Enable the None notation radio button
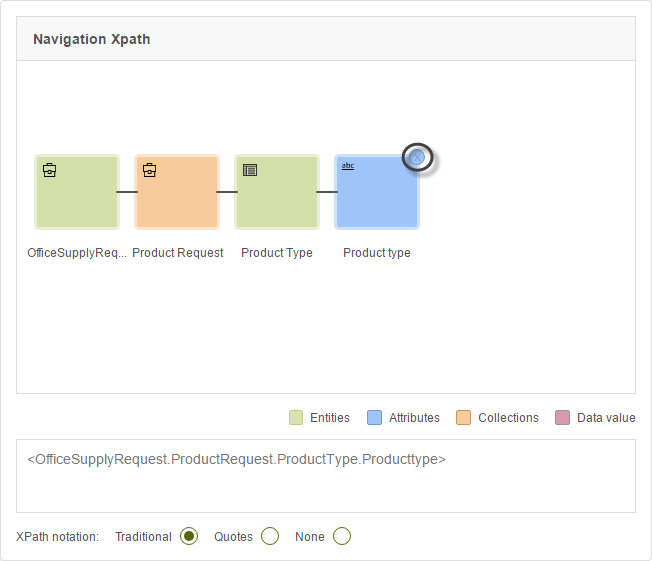652x561 pixels. [342, 537]
